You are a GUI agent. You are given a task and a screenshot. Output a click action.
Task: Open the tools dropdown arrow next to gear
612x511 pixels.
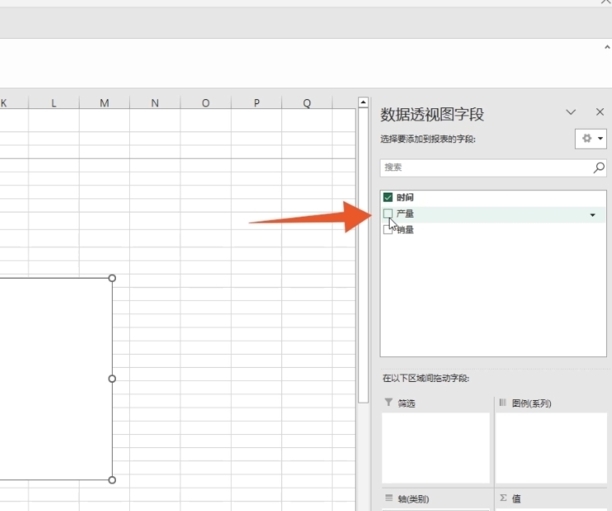click(x=599, y=139)
